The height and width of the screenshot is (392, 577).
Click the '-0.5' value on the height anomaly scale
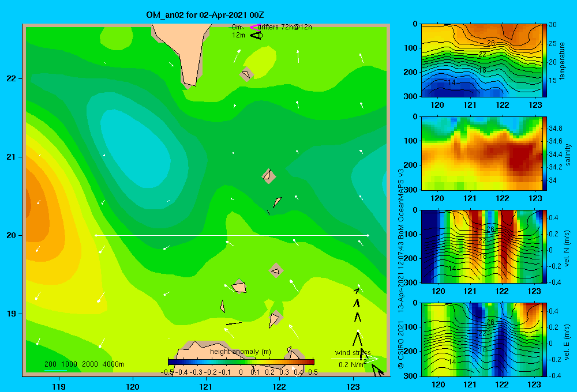168,372
